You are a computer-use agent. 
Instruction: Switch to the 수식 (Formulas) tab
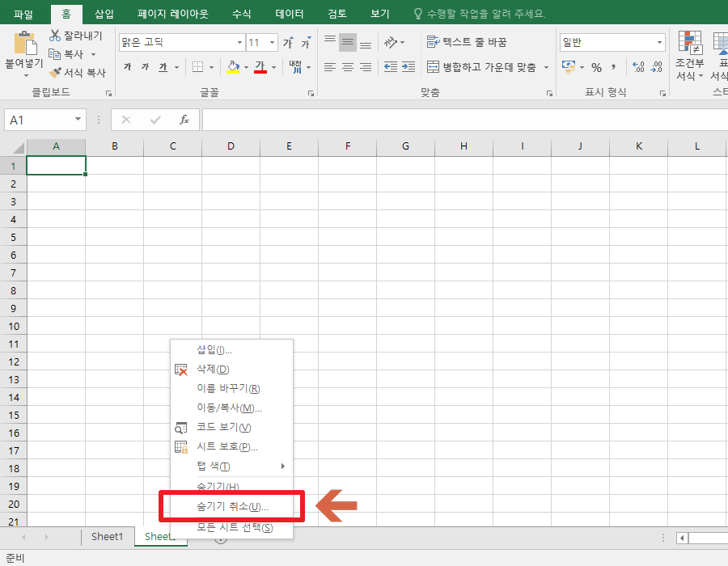click(x=241, y=14)
